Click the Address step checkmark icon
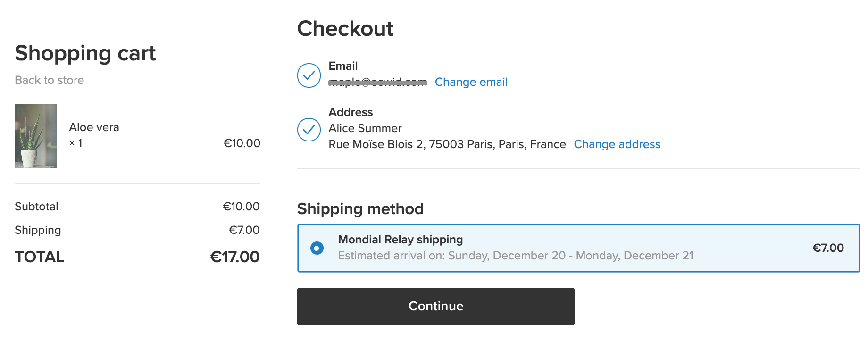Screen dimensions: 868x349 pyautogui.click(x=309, y=130)
